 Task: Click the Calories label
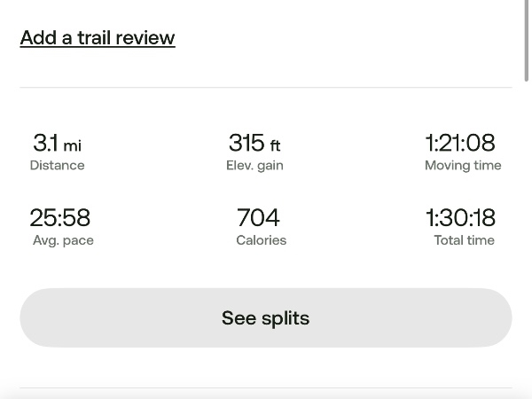click(x=261, y=240)
